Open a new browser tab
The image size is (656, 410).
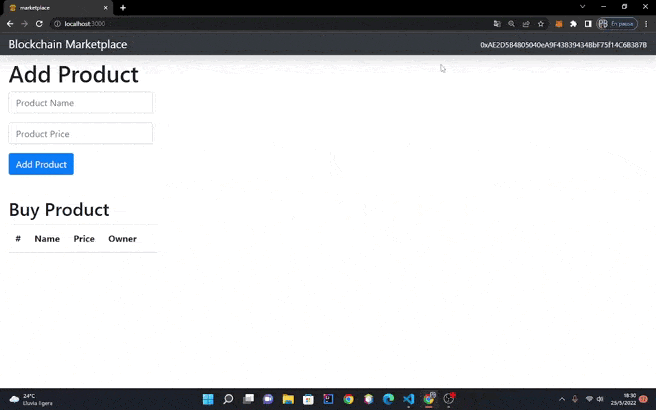(123, 8)
